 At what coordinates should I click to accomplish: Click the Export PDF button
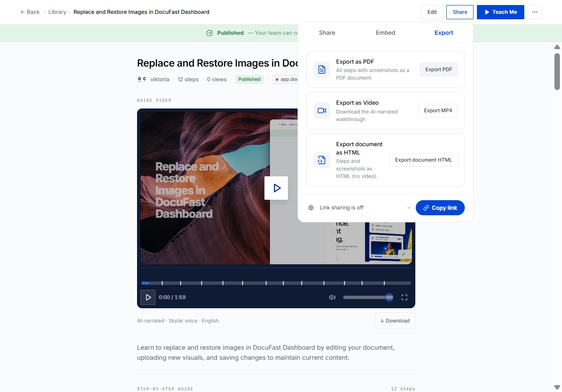pos(439,70)
